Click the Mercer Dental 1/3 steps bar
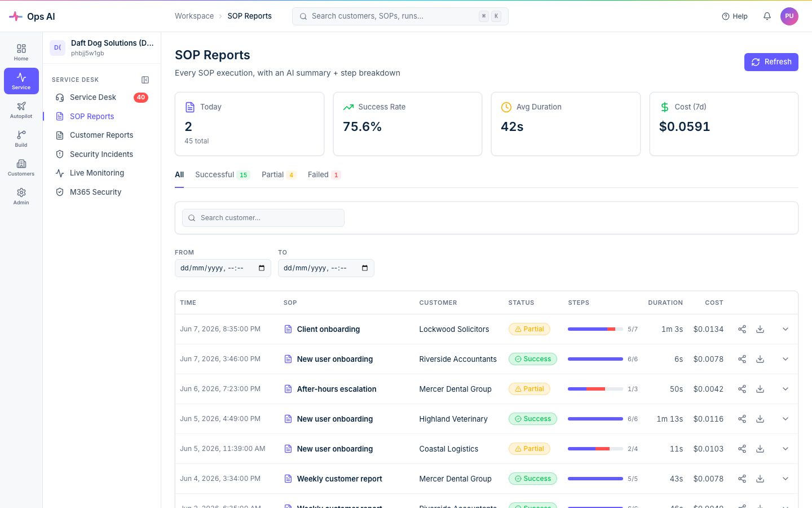812x508 pixels. [x=595, y=389]
